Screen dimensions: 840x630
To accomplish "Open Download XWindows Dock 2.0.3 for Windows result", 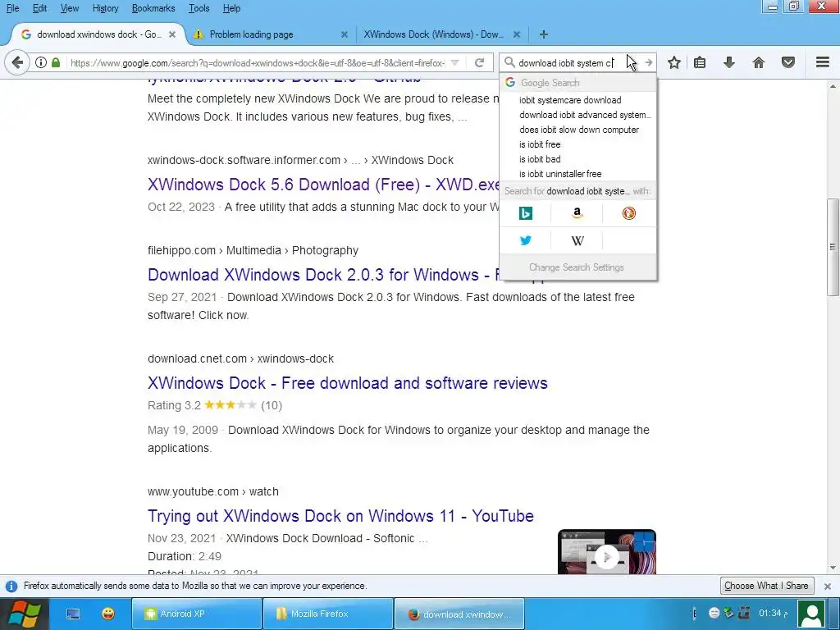I will 323,275.
